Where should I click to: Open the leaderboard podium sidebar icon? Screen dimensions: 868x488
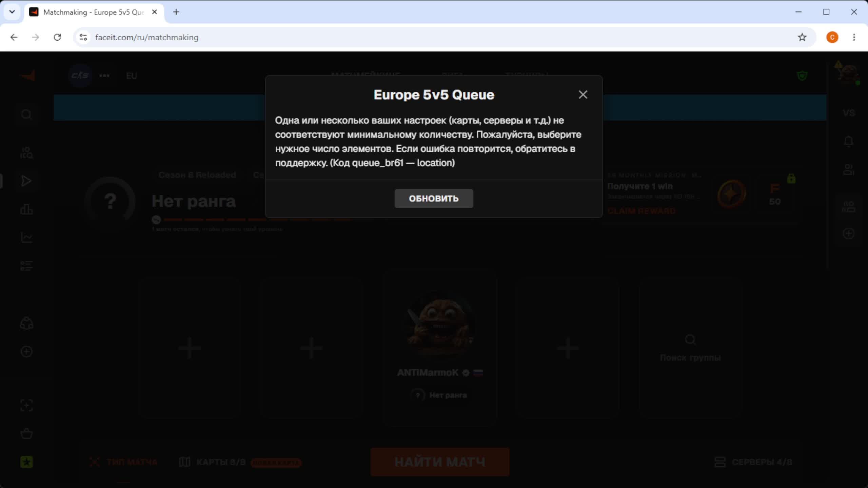26,209
